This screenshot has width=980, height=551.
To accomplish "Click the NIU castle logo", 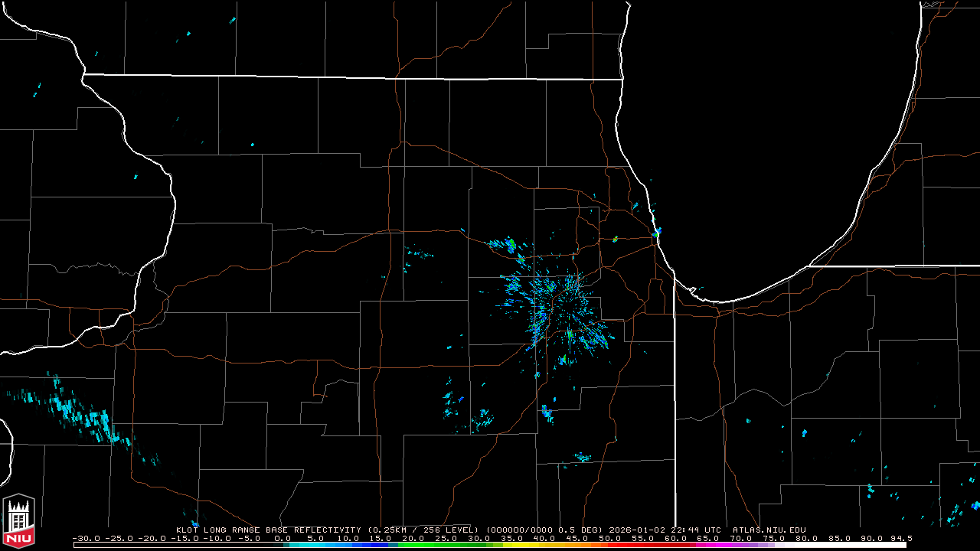I will (19, 521).
